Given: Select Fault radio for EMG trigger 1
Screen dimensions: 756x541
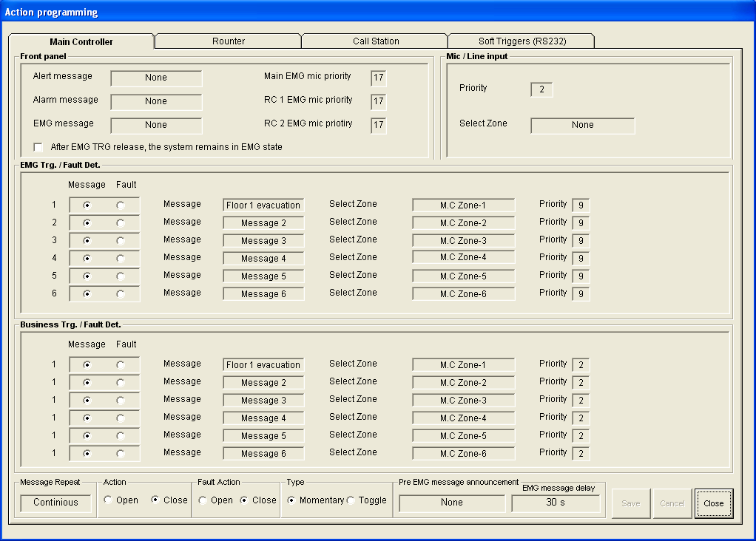Looking at the screenshot, I should 121,205.
